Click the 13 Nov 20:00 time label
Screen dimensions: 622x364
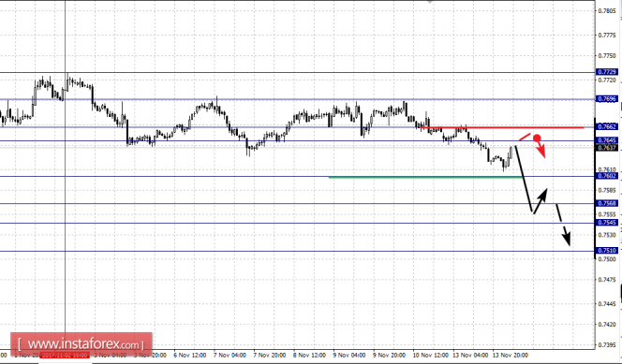tap(511, 356)
